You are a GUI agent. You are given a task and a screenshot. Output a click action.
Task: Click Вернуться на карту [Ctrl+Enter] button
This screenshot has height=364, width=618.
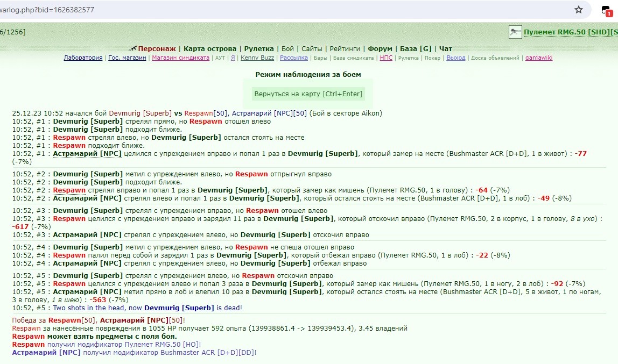[x=308, y=94]
